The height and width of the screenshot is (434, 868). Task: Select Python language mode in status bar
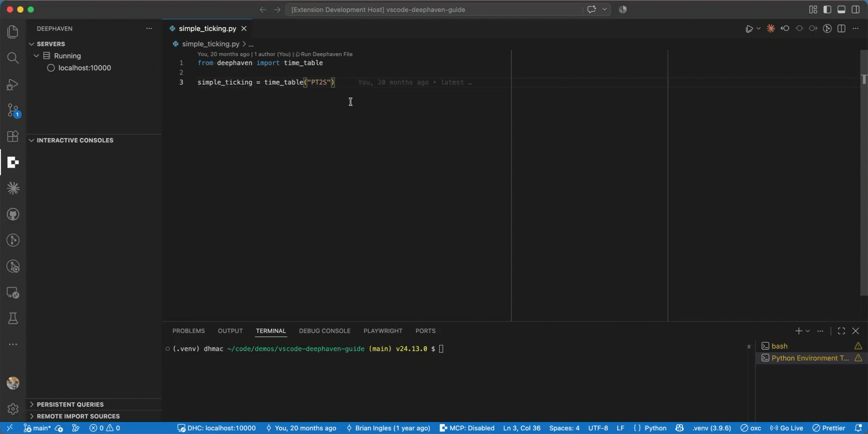coord(656,428)
